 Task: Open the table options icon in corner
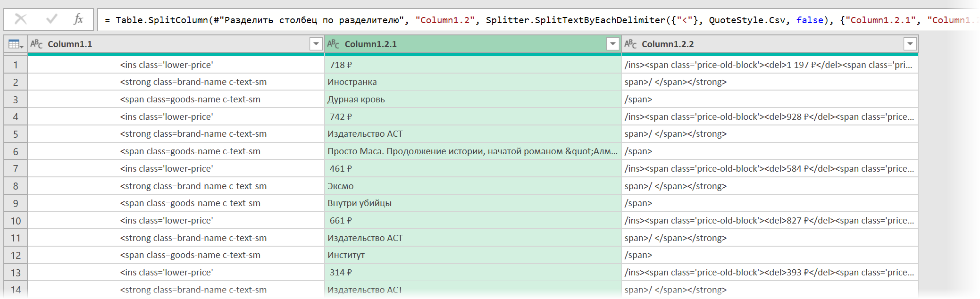[x=16, y=44]
